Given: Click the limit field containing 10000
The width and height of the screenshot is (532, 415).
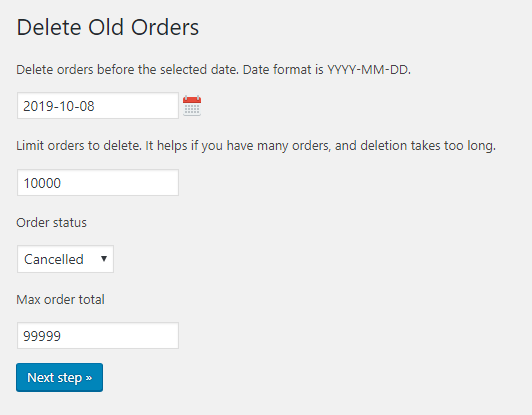Looking at the screenshot, I should 98,183.
